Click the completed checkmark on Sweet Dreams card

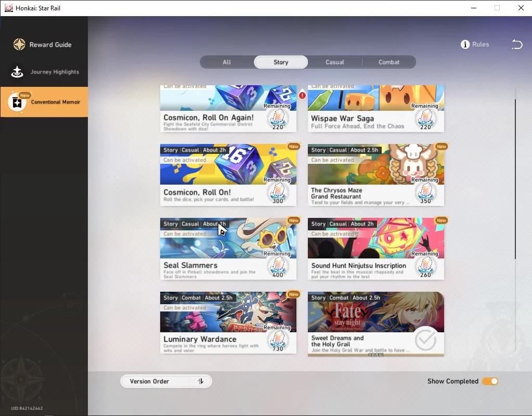pos(425,340)
